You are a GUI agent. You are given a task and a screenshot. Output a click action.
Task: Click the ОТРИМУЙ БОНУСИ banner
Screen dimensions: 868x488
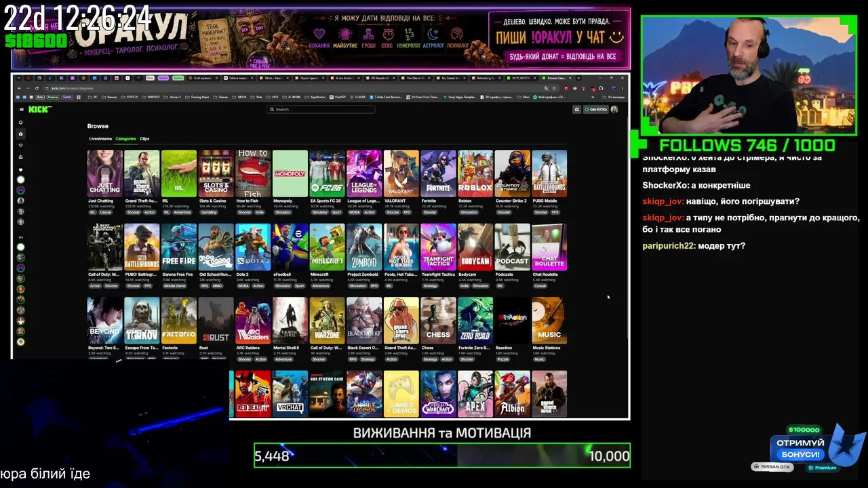(800, 449)
